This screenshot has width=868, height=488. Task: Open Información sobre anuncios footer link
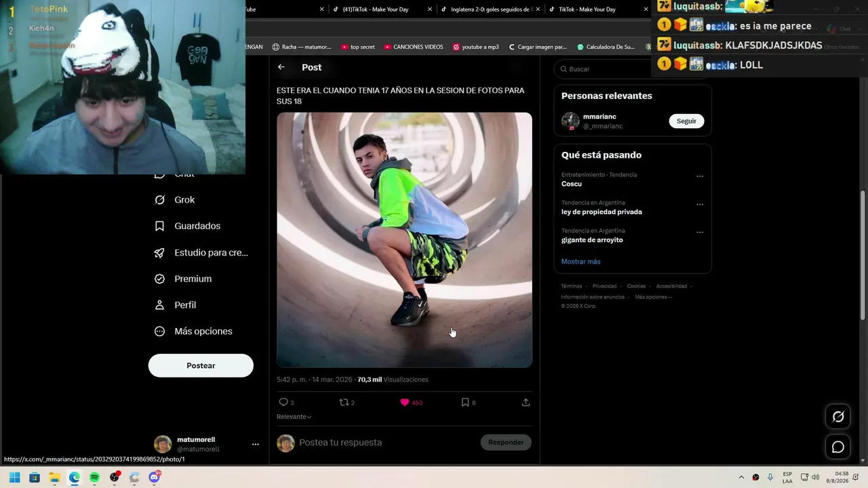(x=593, y=297)
